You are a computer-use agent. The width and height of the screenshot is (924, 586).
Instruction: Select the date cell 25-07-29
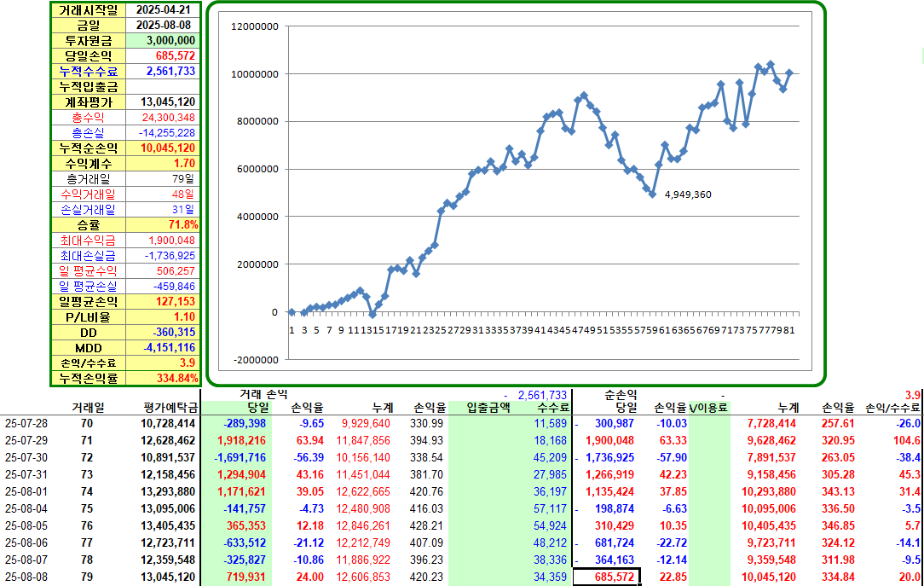coord(26,440)
